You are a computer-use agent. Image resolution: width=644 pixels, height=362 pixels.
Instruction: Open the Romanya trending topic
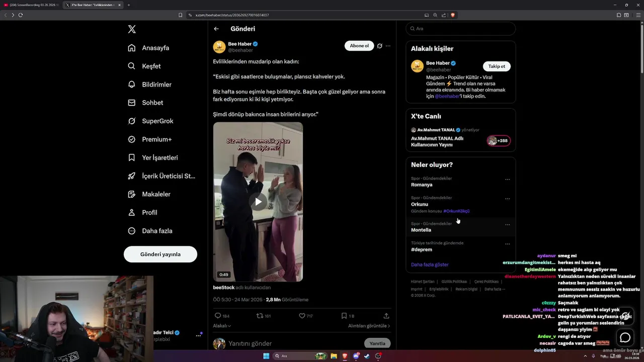point(422,185)
